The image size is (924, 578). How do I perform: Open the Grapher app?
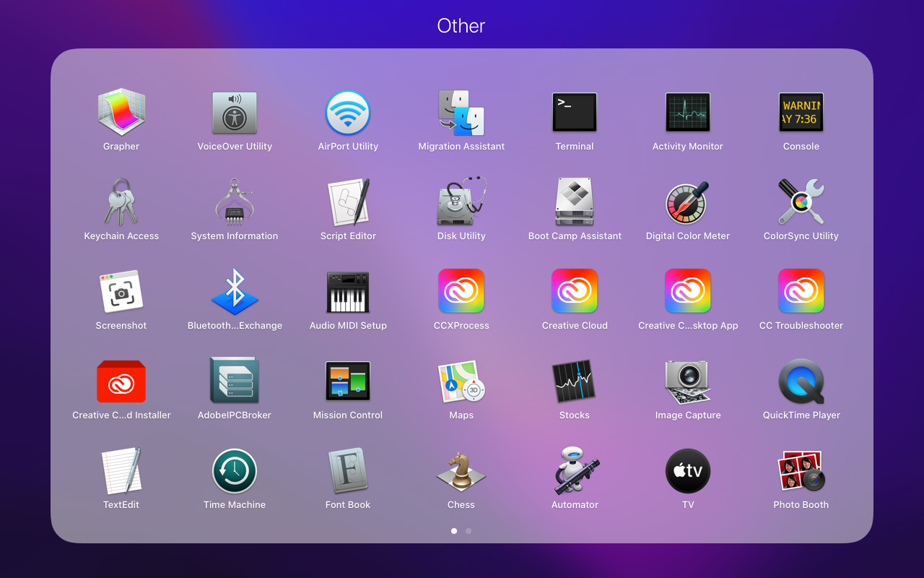(x=121, y=113)
